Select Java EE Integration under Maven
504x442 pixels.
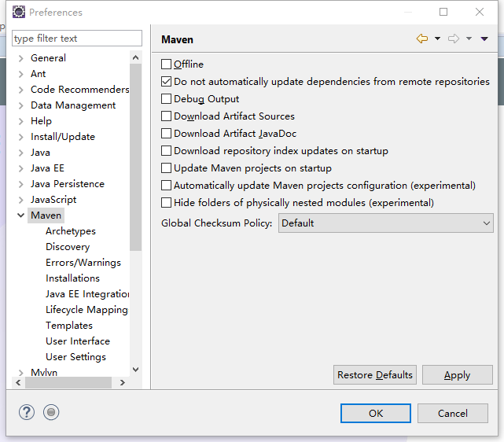pos(87,294)
